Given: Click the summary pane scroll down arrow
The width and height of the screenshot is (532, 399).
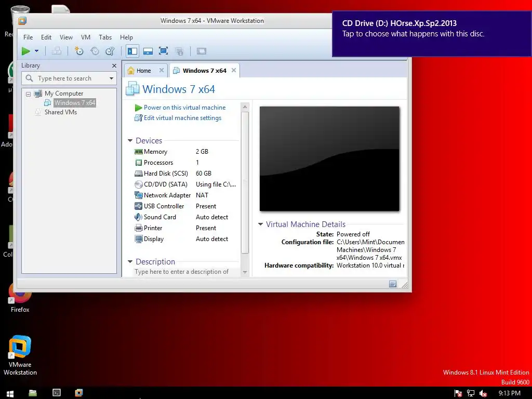Looking at the screenshot, I should tap(245, 272).
